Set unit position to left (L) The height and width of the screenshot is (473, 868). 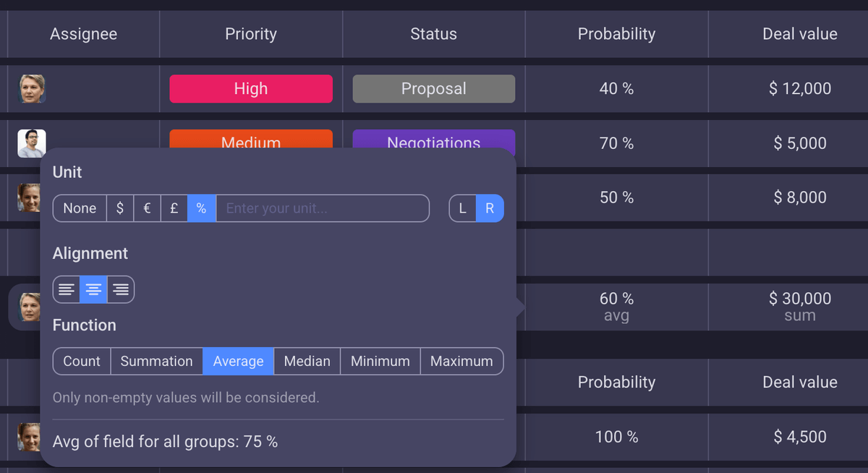pos(463,208)
